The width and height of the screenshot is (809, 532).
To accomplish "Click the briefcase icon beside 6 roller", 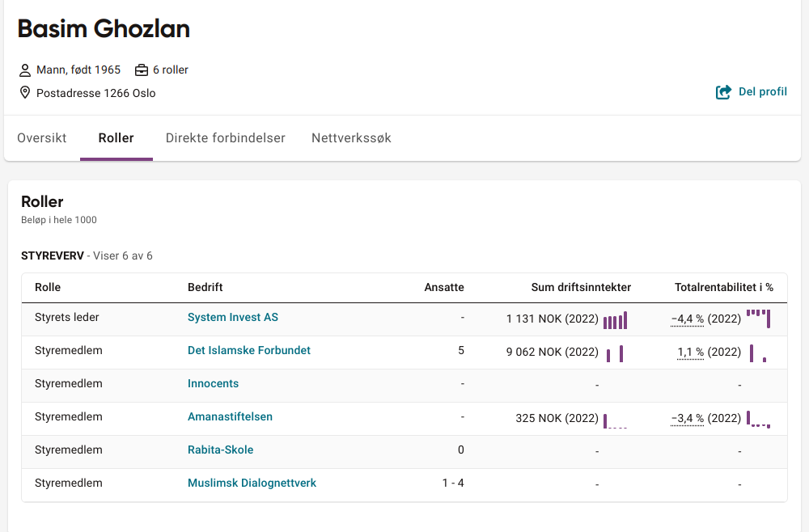I will 142,70.
